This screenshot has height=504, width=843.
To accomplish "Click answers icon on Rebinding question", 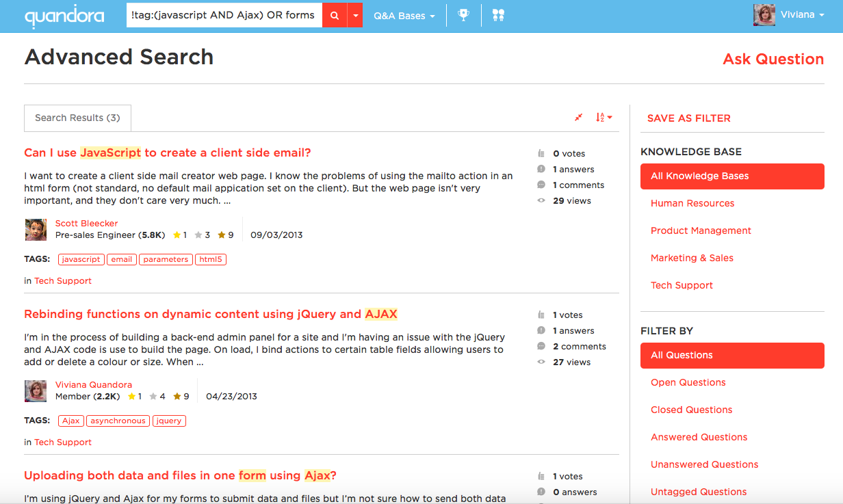I will 541,330.
